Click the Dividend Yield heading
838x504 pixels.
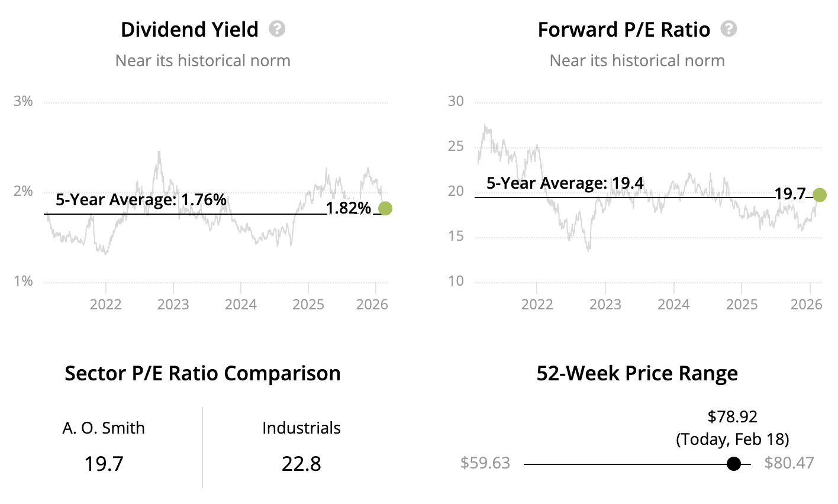189,30
